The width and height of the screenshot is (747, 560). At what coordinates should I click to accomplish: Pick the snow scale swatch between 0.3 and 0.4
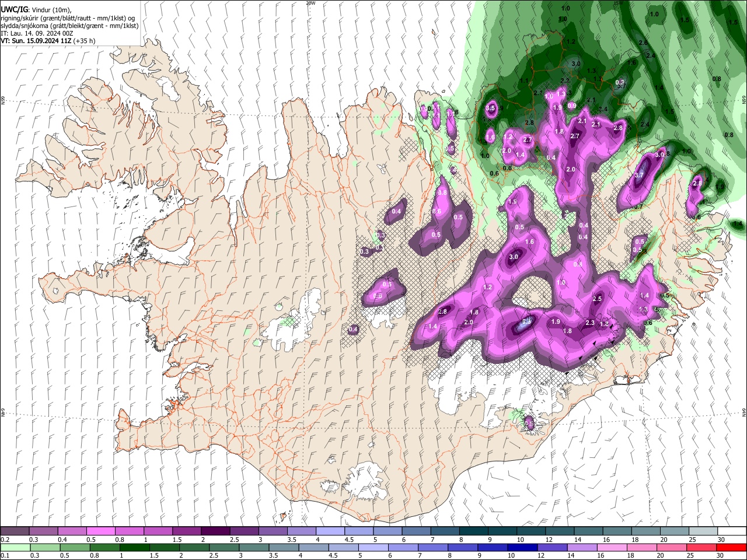point(43,531)
